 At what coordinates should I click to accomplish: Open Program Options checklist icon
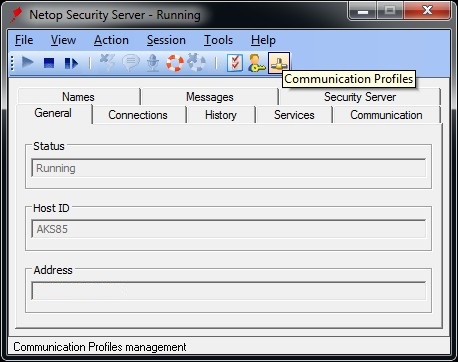click(235, 63)
